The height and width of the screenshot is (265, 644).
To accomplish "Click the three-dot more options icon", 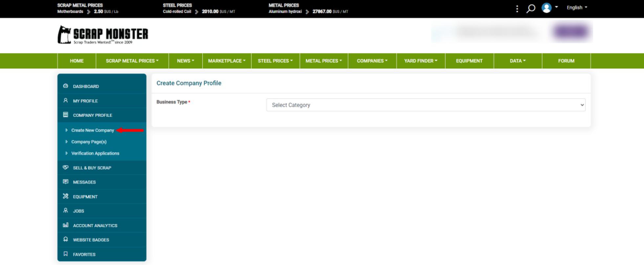I will 517,9.
